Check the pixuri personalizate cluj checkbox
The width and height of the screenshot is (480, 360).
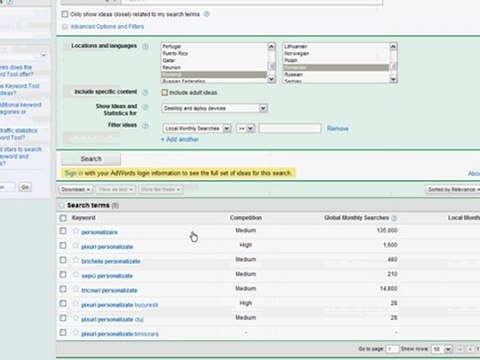pos(63,318)
